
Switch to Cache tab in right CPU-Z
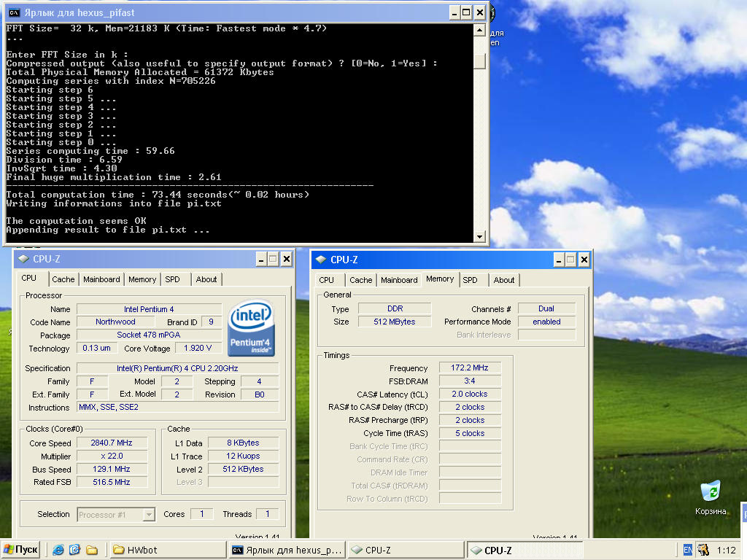(360, 280)
